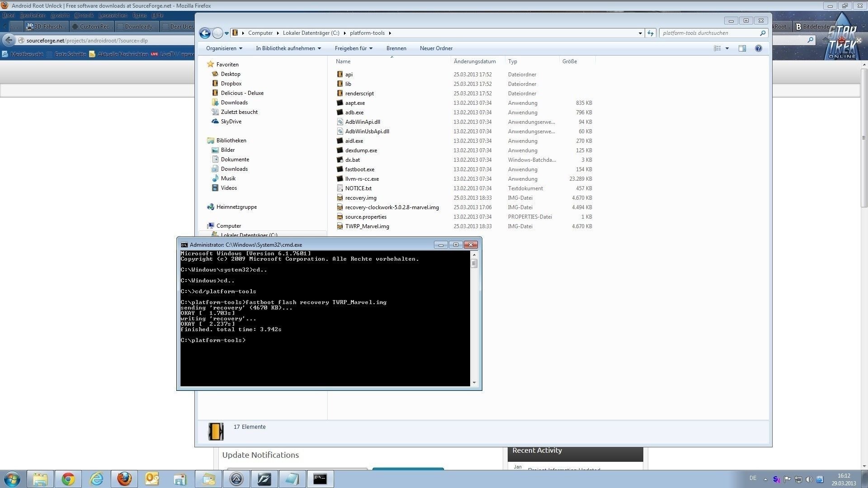Screen dimensions: 868x488
Task: Select llvm-rs-cc.exe file
Action: pyautogui.click(x=362, y=179)
